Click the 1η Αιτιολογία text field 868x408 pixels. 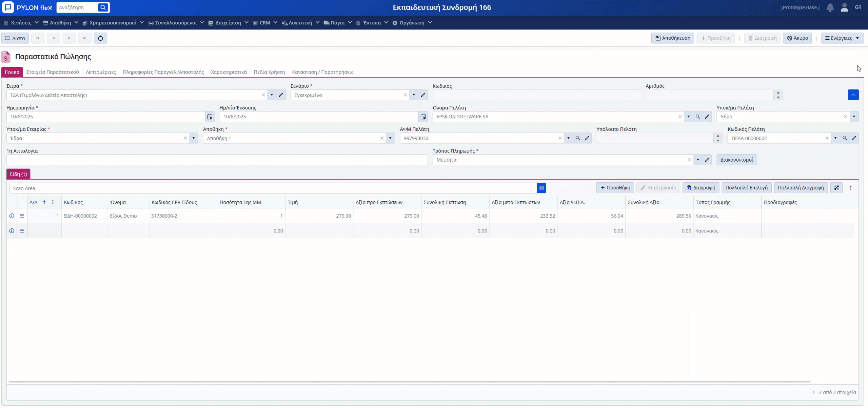pos(217,160)
